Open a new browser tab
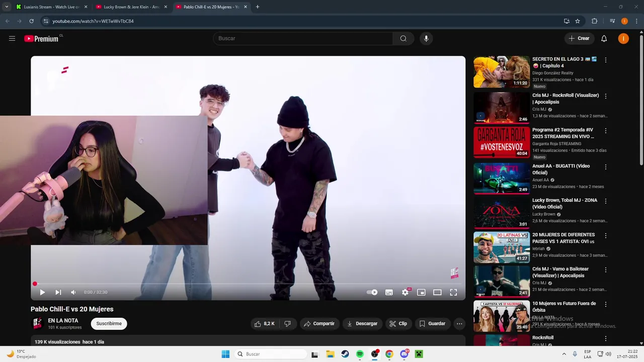The height and width of the screenshot is (362, 644). [x=258, y=7]
